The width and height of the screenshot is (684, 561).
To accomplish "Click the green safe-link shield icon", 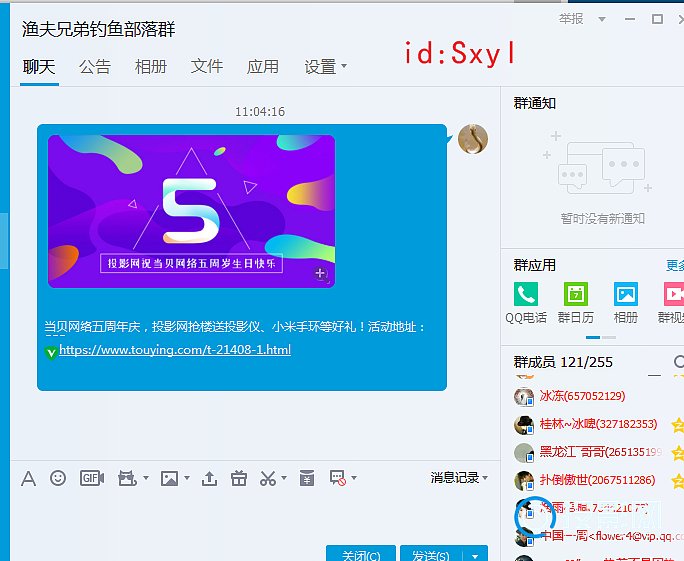I will [51, 352].
